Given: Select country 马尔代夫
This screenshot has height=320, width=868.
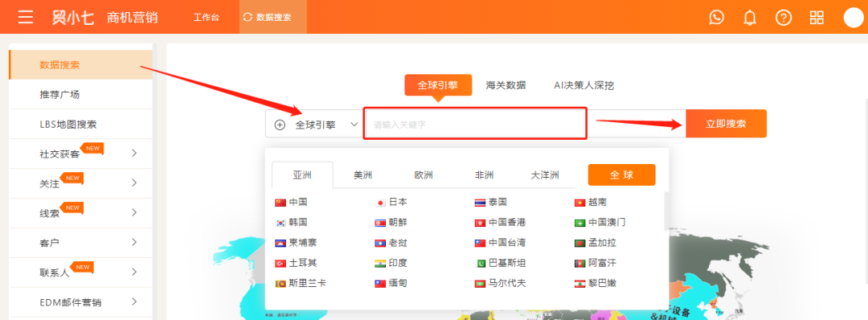Looking at the screenshot, I should click(501, 283).
